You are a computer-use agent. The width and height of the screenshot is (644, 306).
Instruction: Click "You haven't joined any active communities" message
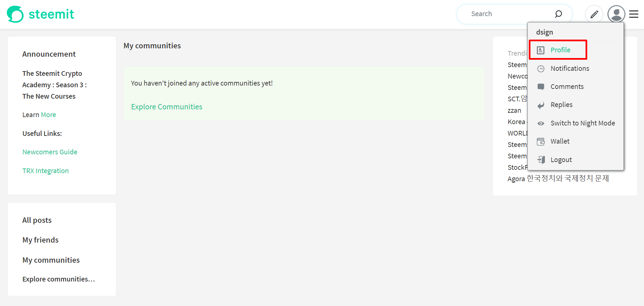202,83
